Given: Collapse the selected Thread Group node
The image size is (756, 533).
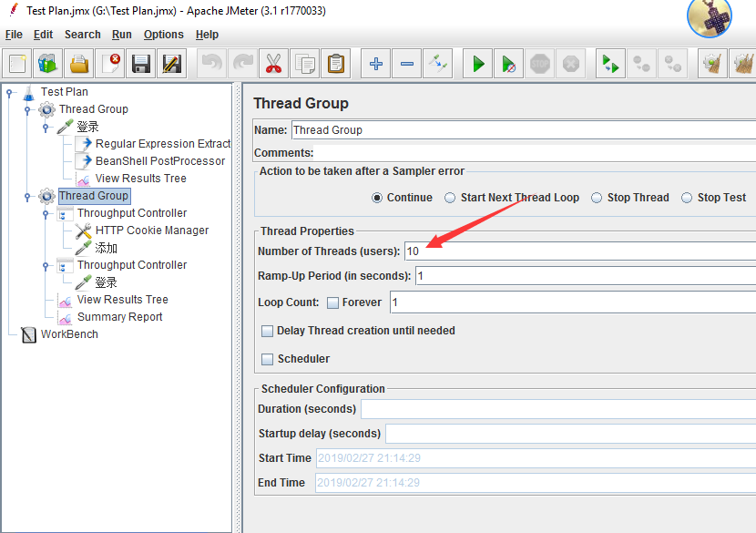Looking at the screenshot, I should tap(27, 196).
